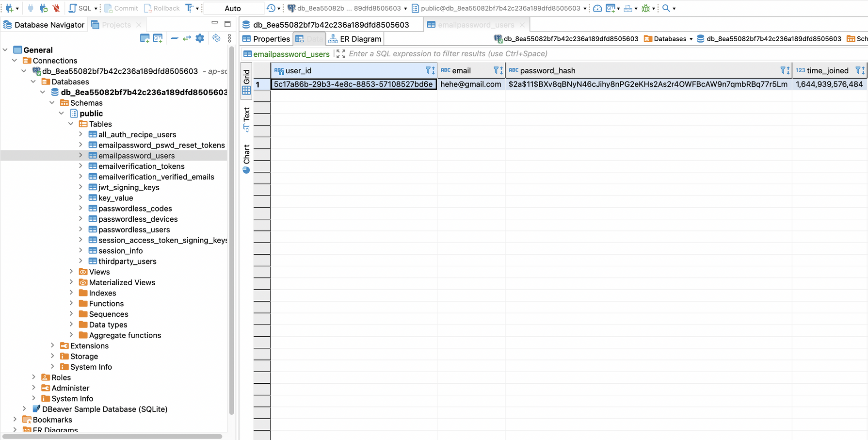Expand the passwordless_users table

tap(81, 229)
